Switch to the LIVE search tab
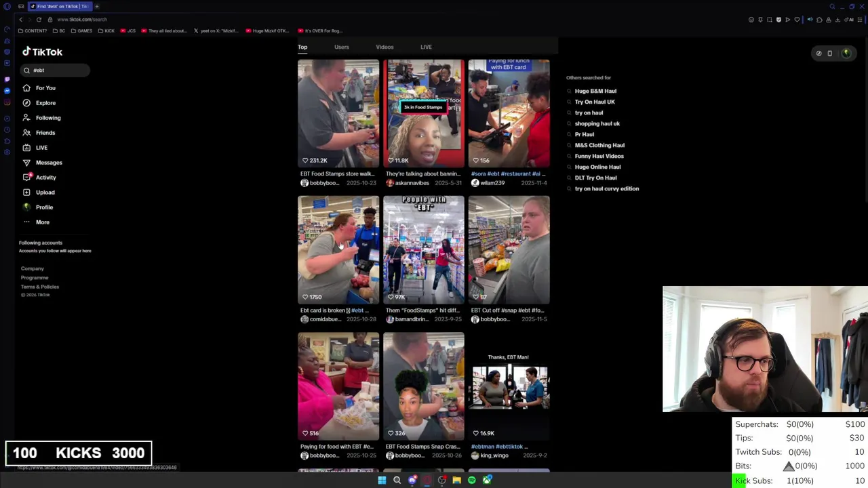This screenshot has height=488, width=868. coord(426,47)
